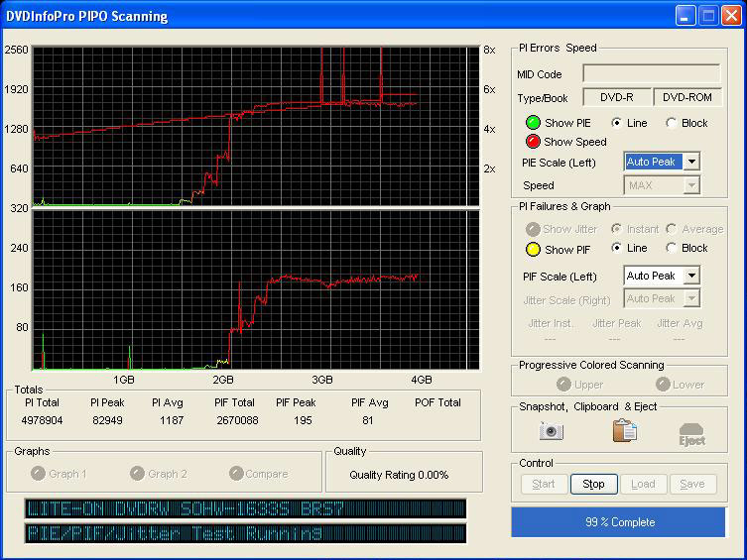Click the greyed Show Jitter indicator
The width and height of the screenshot is (747, 560).
coord(533,229)
